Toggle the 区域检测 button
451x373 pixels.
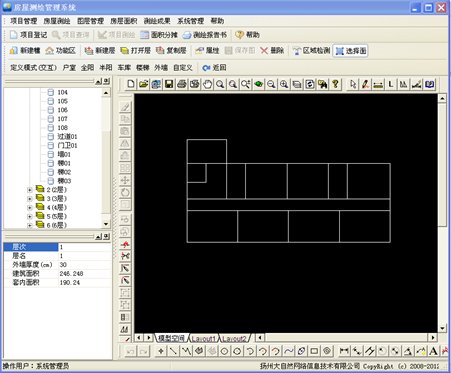tap(311, 51)
